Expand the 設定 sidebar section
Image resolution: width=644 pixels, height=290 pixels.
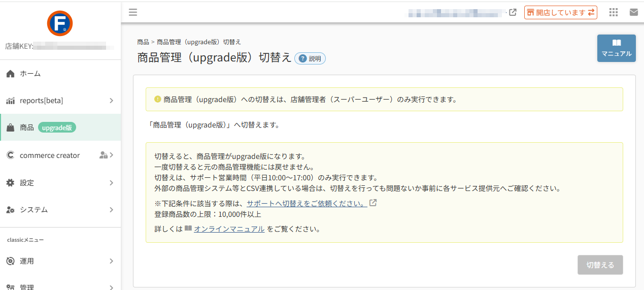(x=60, y=183)
